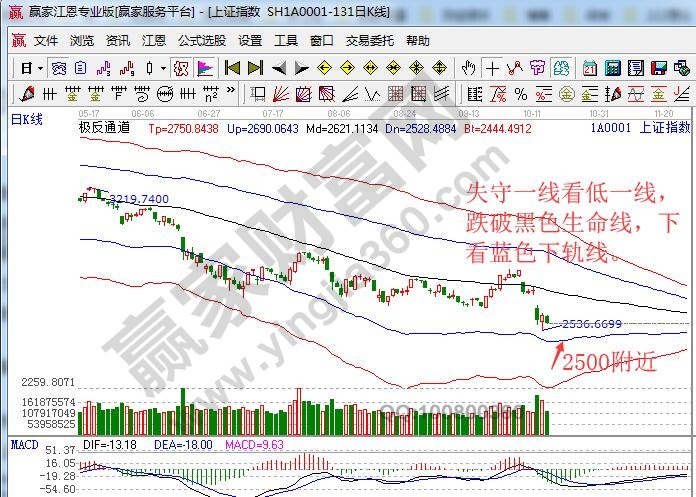Select the plain percent sign drawing tool
Image resolution: width=696 pixels, height=497 pixels.
(520, 94)
